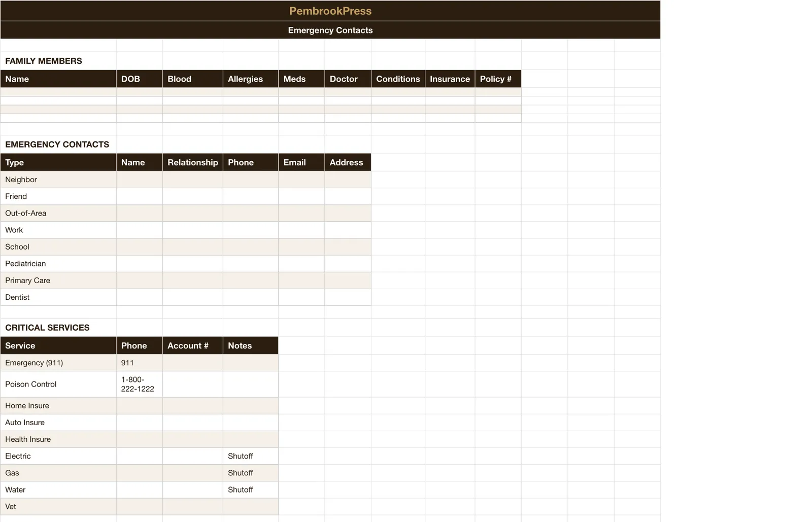
Task: Select the Emergency (911) service cell
Action: 58,363
